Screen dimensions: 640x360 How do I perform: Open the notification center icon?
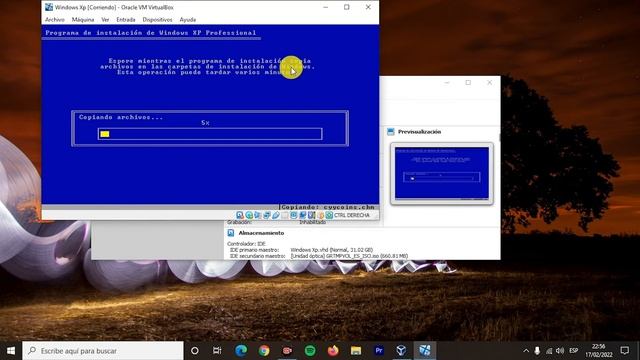[x=624, y=351]
